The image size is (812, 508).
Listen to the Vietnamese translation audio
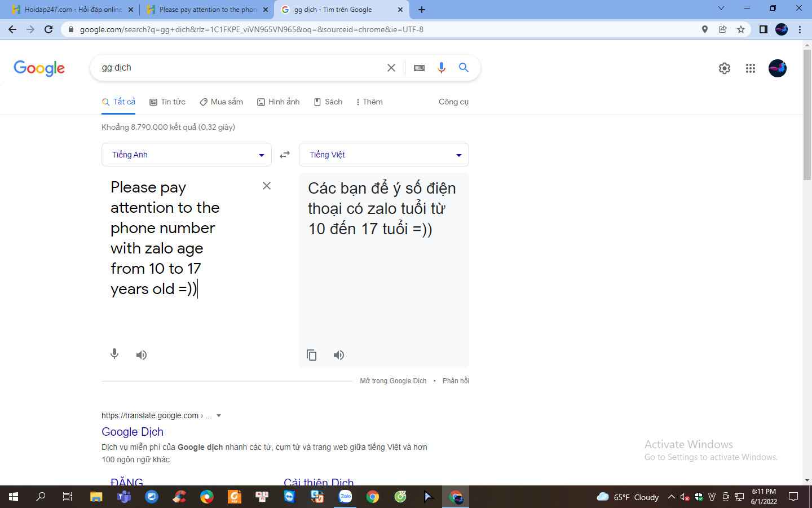point(338,355)
